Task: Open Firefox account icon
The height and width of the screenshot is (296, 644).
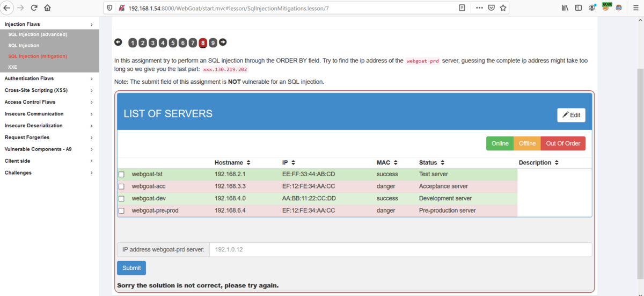Action: (x=592, y=8)
